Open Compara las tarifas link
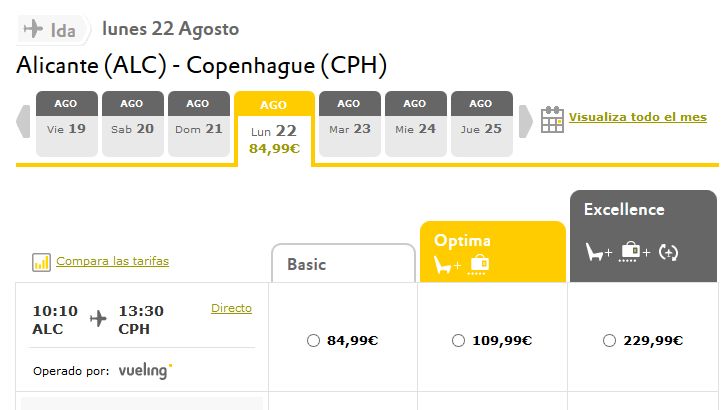The height and width of the screenshot is (410, 723). click(113, 261)
